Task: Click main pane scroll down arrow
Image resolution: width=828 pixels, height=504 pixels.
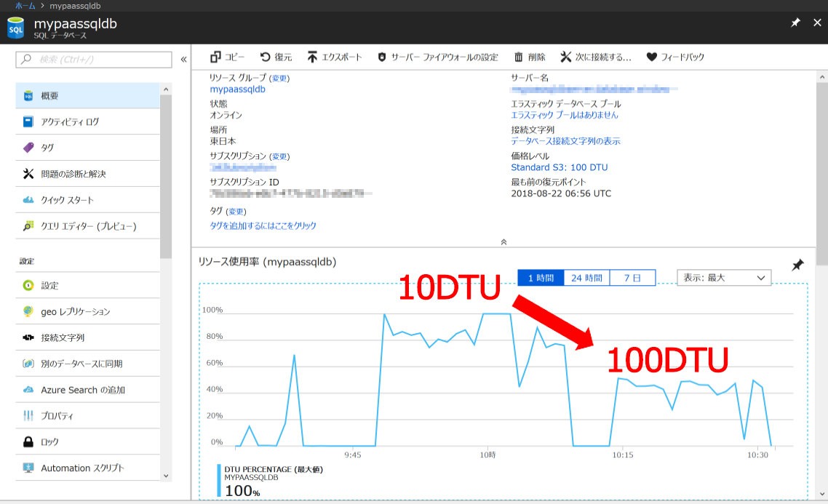Action: coord(822,494)
